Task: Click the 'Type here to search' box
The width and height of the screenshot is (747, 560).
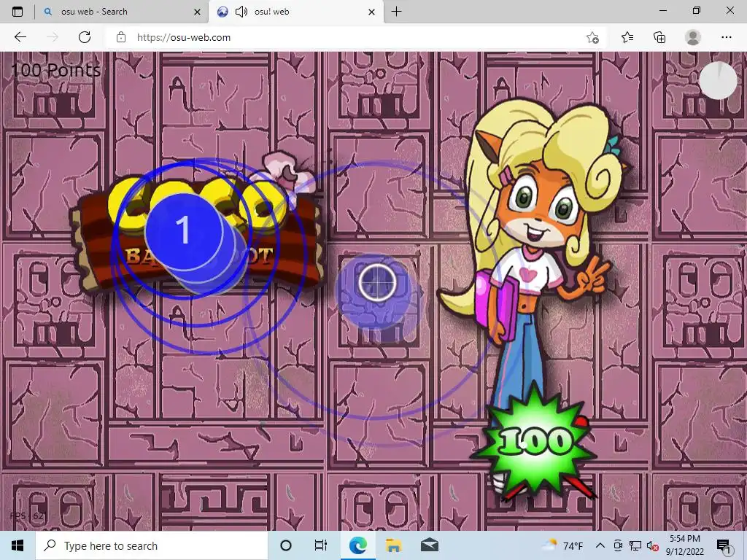Action: [x=152, y=545]
